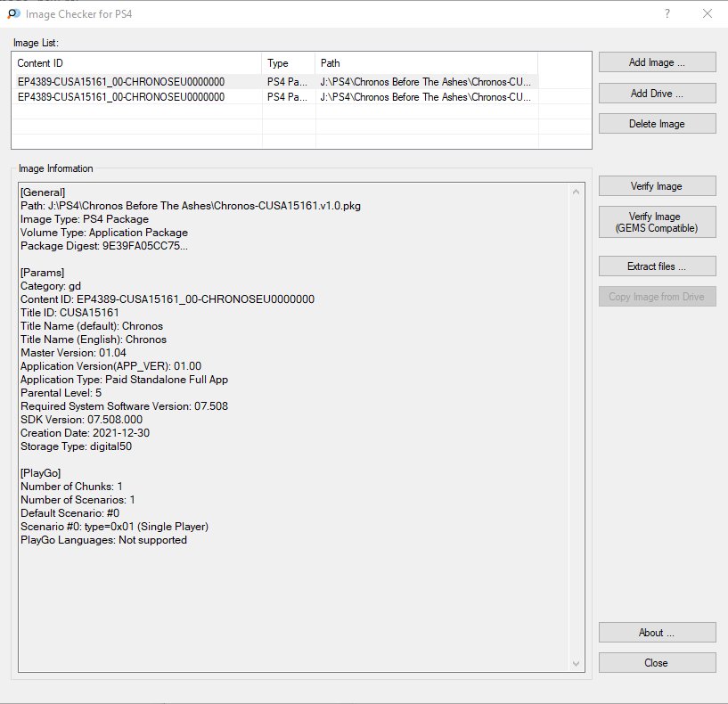Click the first row's path cell
The height and width of the screenshot is (704, 728).
(425, 82)
